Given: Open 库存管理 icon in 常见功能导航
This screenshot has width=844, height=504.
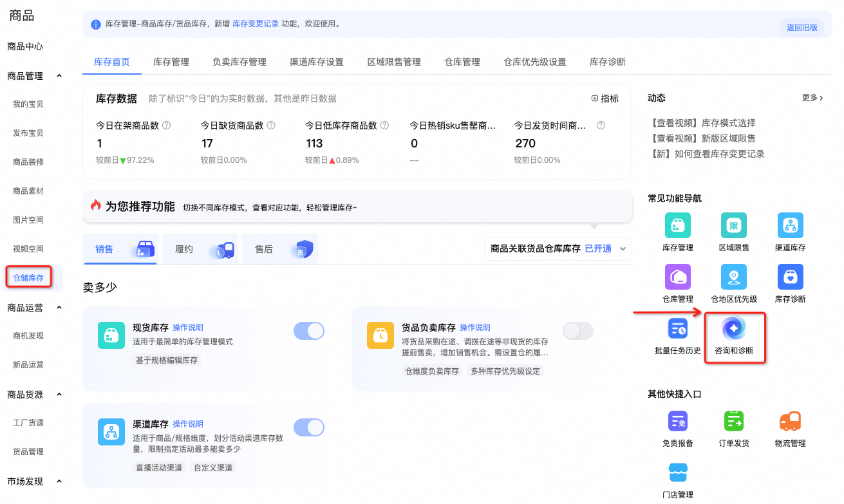Looking at the screenshot, I should (677, 225).
